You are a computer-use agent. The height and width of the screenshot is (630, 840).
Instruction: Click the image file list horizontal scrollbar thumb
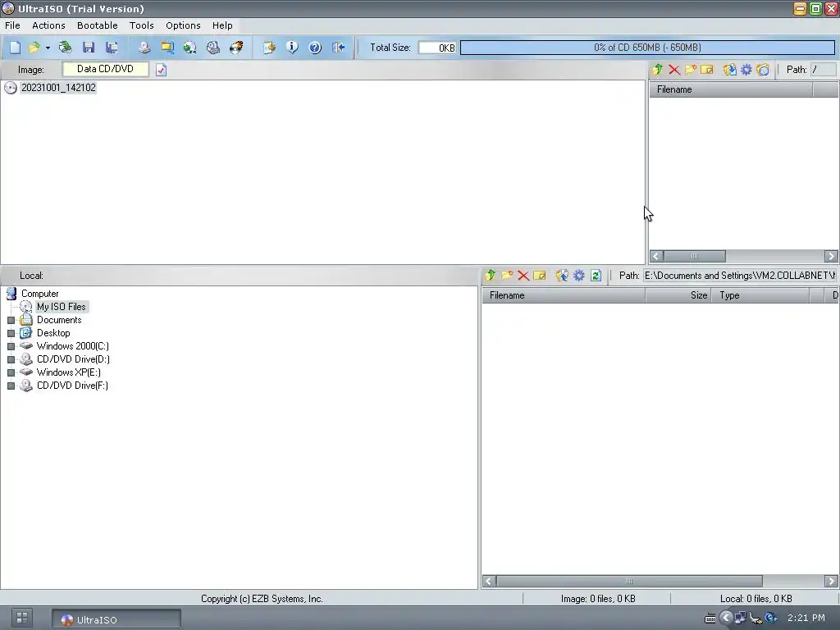694,256
